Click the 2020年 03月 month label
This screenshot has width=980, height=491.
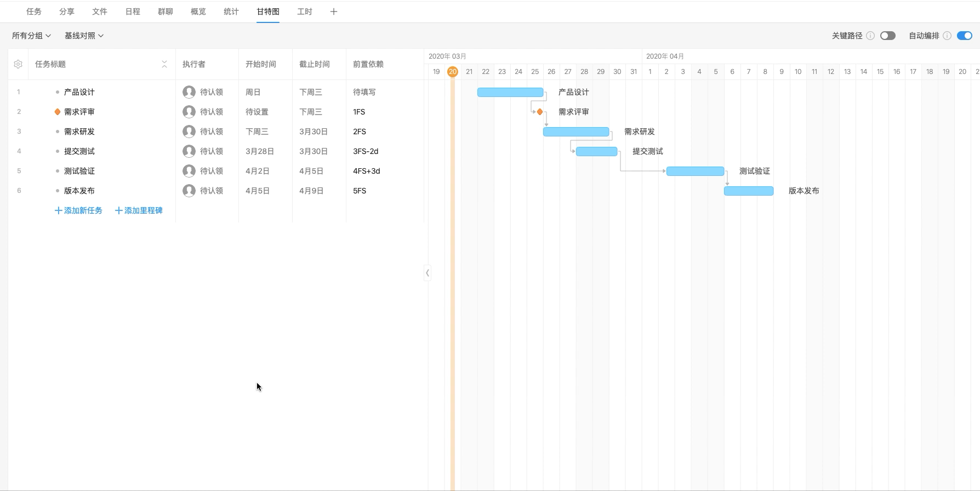pos(447,56)
